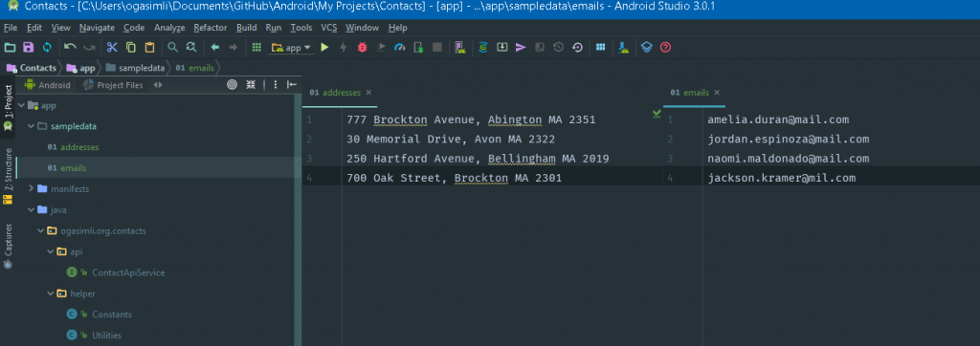This screenshot has width=980, height=346.
Task: Collapse the app module tree node
Action: (22, 105)
